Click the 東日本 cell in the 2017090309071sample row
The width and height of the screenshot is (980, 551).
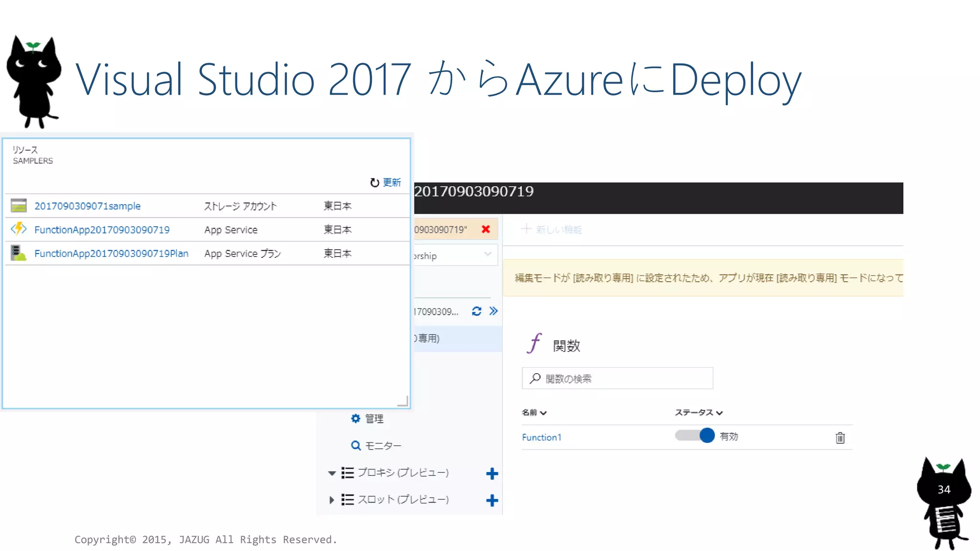(337, 206)
